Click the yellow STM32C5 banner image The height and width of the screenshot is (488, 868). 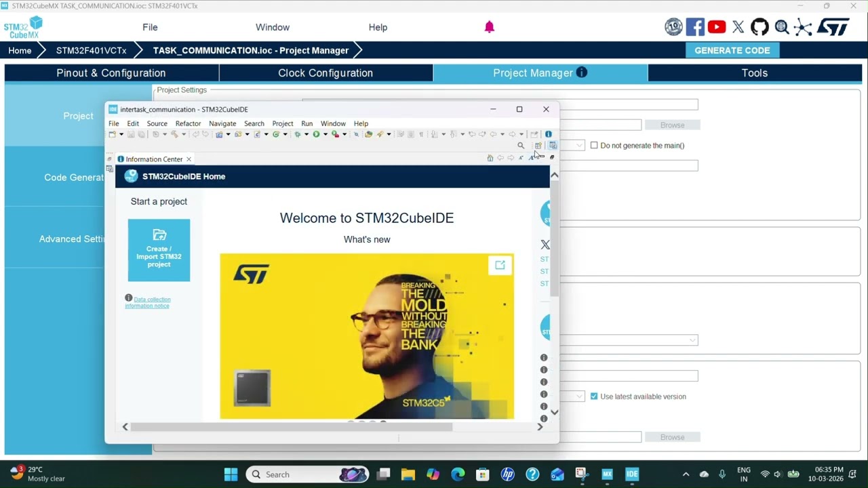pos(367,336)
